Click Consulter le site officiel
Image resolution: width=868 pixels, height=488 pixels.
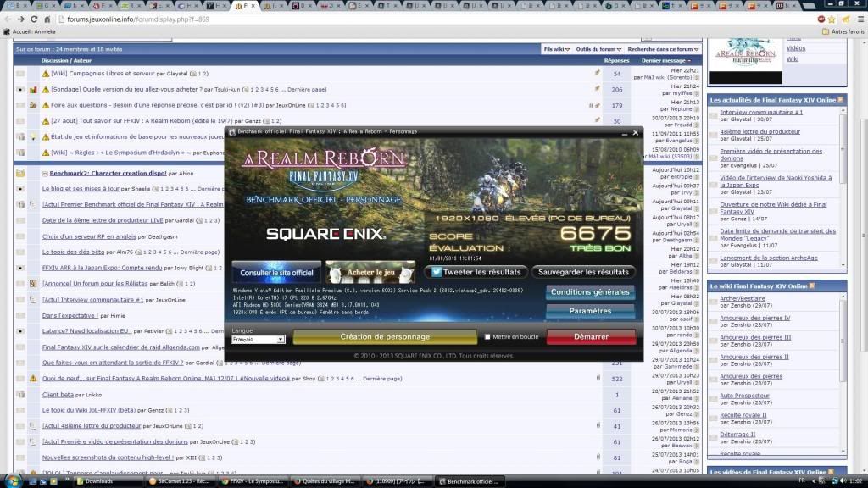[x=277, y=272]
